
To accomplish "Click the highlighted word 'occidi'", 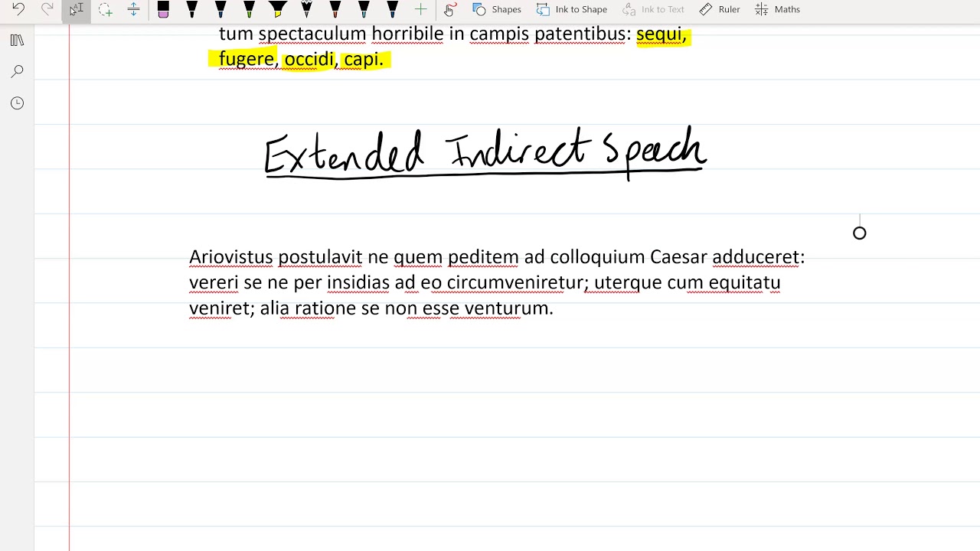I will coord(310,59).
